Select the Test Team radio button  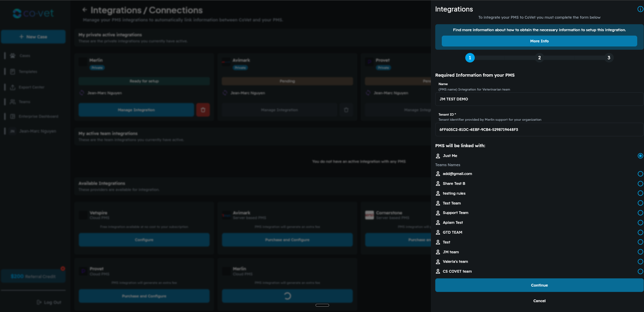(640, 203)
